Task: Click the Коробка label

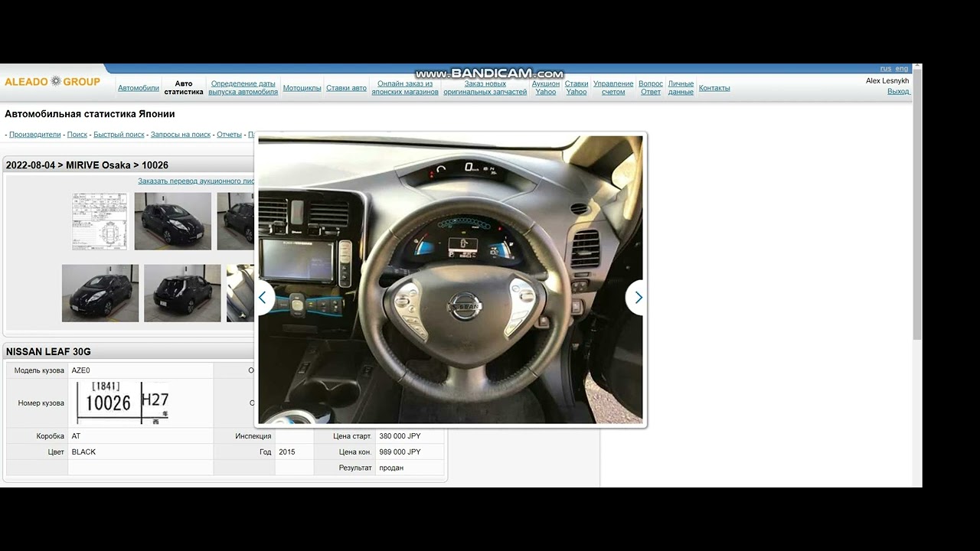Action: (51, 436)
